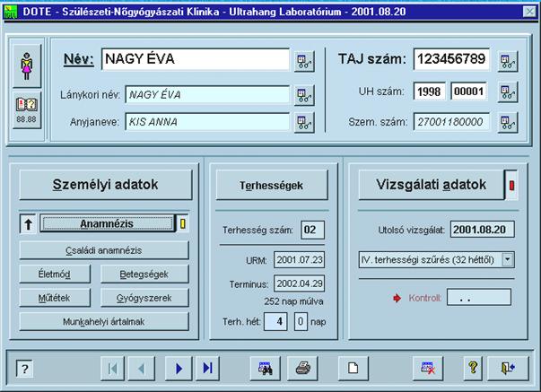The image size is (541, 392).
Task: Jump to the last record
Action: [x=207, y=369]
